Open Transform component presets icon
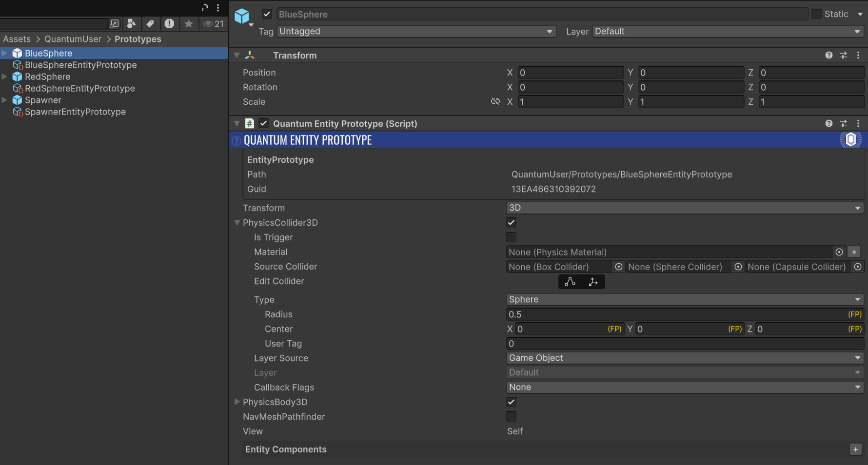 click(844, 55)
